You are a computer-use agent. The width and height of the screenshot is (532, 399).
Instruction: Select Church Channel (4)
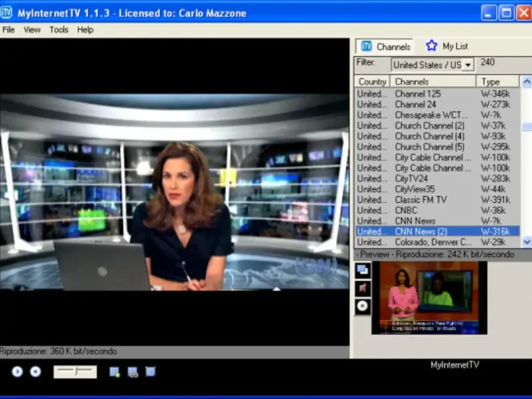[x=438, y=136]
